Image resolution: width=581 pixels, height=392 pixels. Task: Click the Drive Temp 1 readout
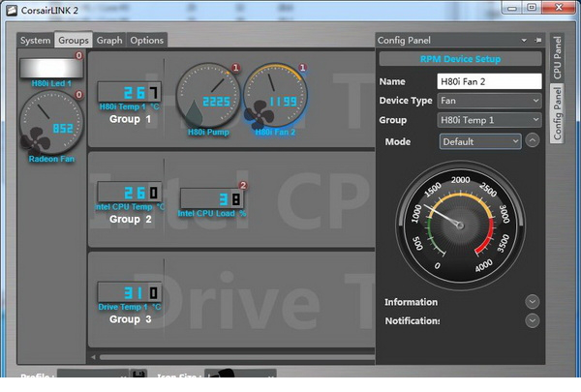pos(130,292)
